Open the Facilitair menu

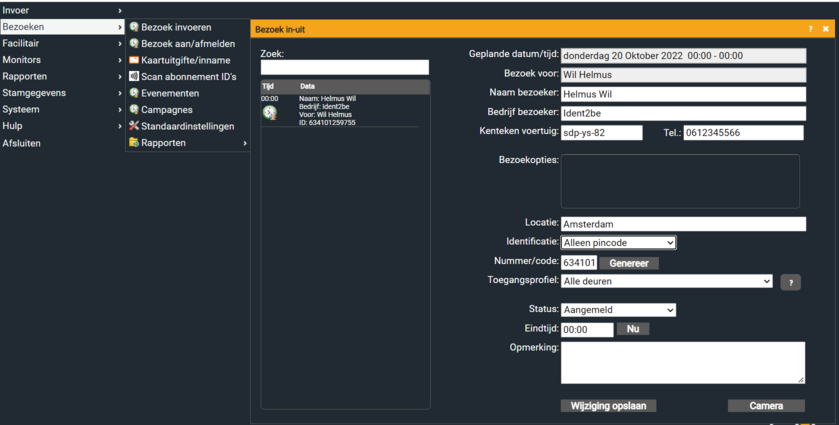pyautogui.click(x=62, y=43)
